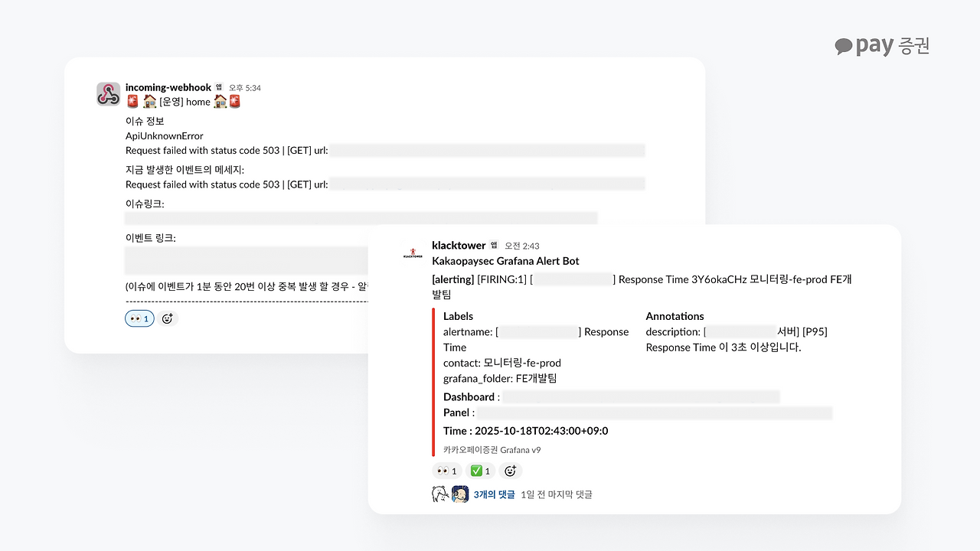Click the [운영] home title text
The width and height of the screenshot is (980, 551).
coord(185,102)
